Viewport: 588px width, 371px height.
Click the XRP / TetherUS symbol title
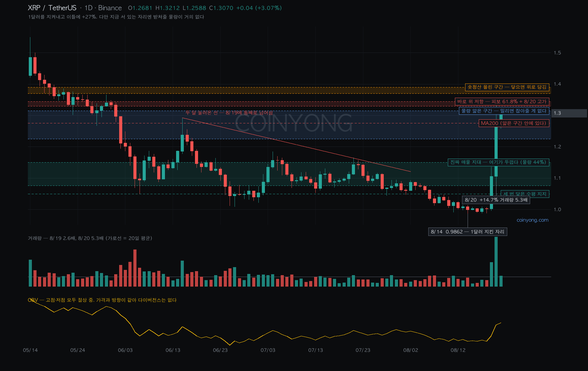(52, 8)
